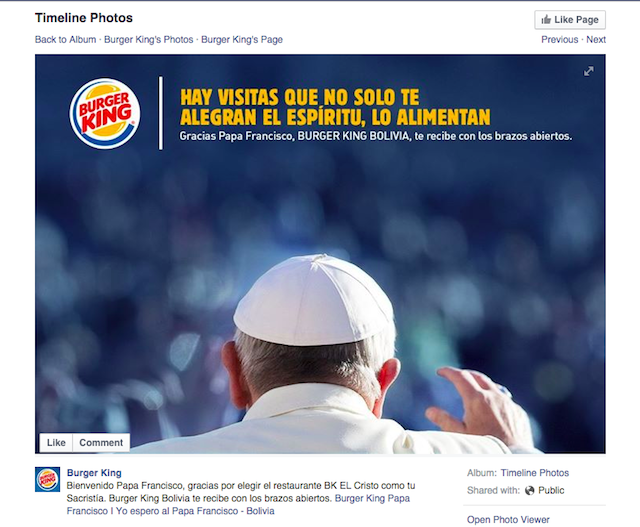Advance to the Next photo
The height and width of the screenshot is (527, 640).
596,40
